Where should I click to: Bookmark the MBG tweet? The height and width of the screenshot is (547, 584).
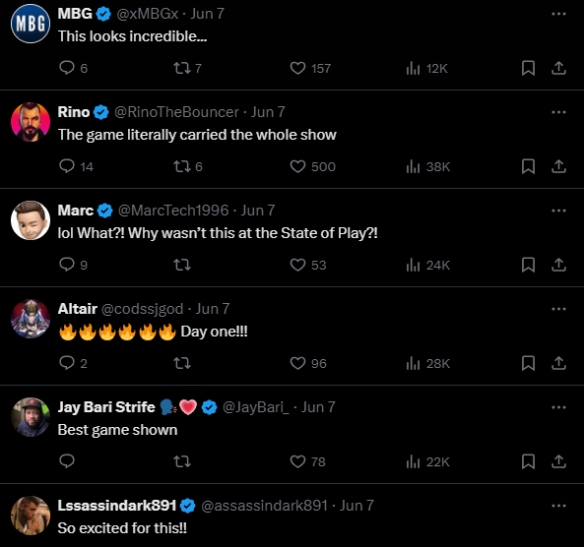click(x=528, y=68)
